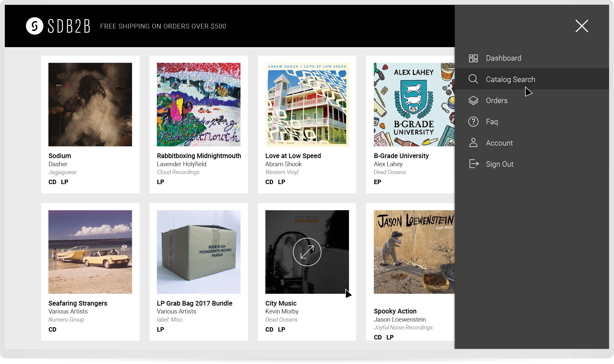Choose Sign Out in the side menu
Image resolution: width=614 pixels, height=364 pixels.
point(532,164)
